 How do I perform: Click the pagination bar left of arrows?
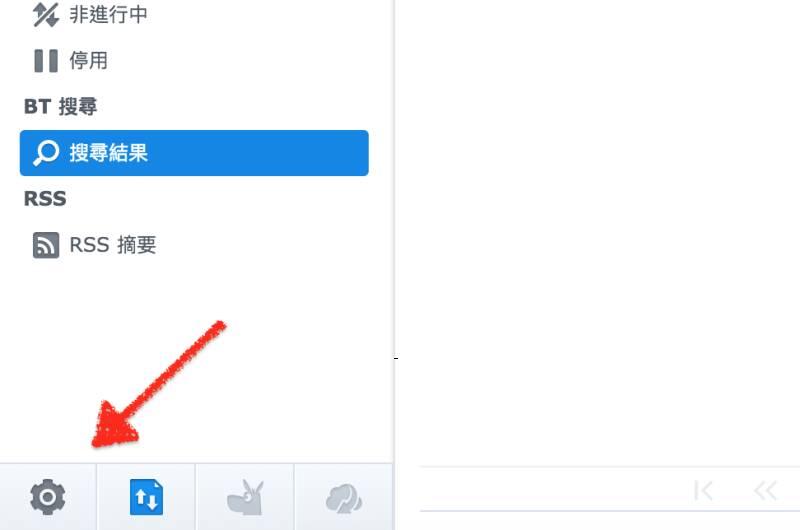pyautogui.click(x=551, y=489)
